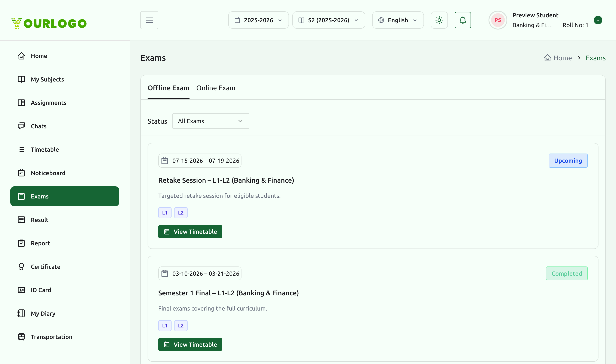Open the Certificate page
The image size is (616, 364).
click(x=65, y=267)
